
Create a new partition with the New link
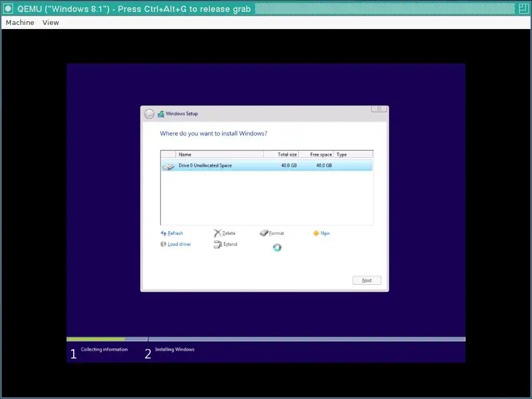coord(325,233)
